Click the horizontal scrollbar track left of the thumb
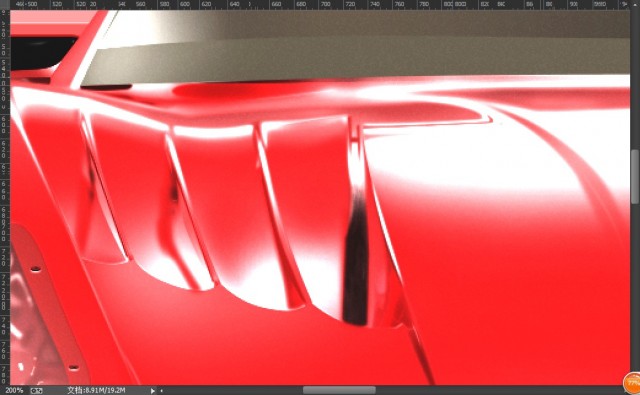The image size is (640, 395). (x=233, y=391)
